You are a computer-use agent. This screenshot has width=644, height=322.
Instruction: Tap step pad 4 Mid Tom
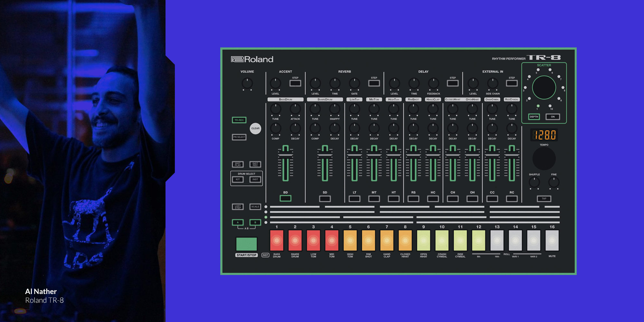(x=332, y=240)
